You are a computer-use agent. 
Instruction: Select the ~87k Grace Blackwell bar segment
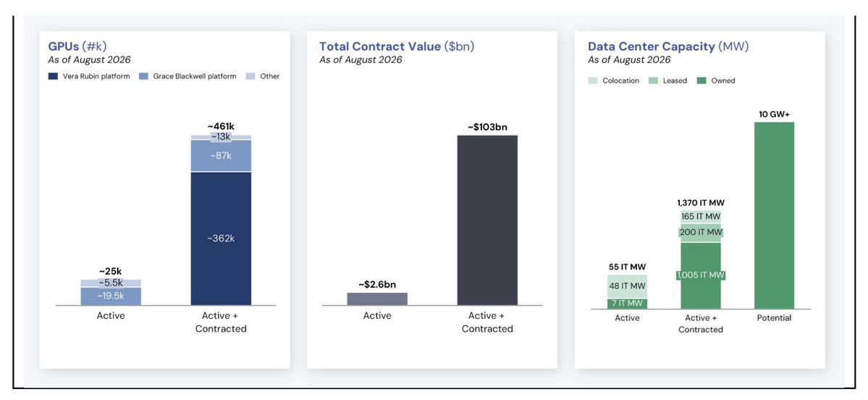click(x=221, y=156)
